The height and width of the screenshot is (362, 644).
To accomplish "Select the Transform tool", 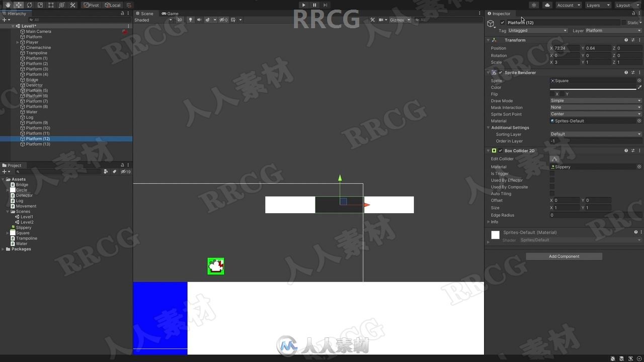I will click(x=62, y=5).
